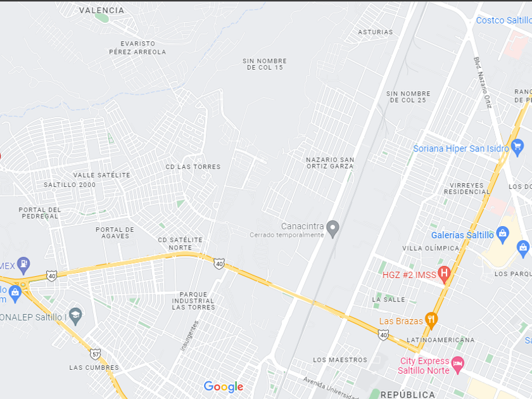The height and width of the screenshot is (399, 532).
Task: Select the Canacintra gray location pin
Action: pos(332,229)
